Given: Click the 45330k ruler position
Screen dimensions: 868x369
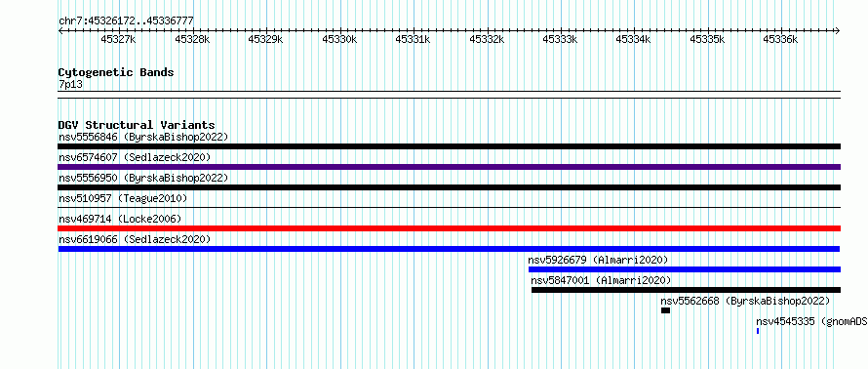Looking at the screenshot, I should click(340, 39).
